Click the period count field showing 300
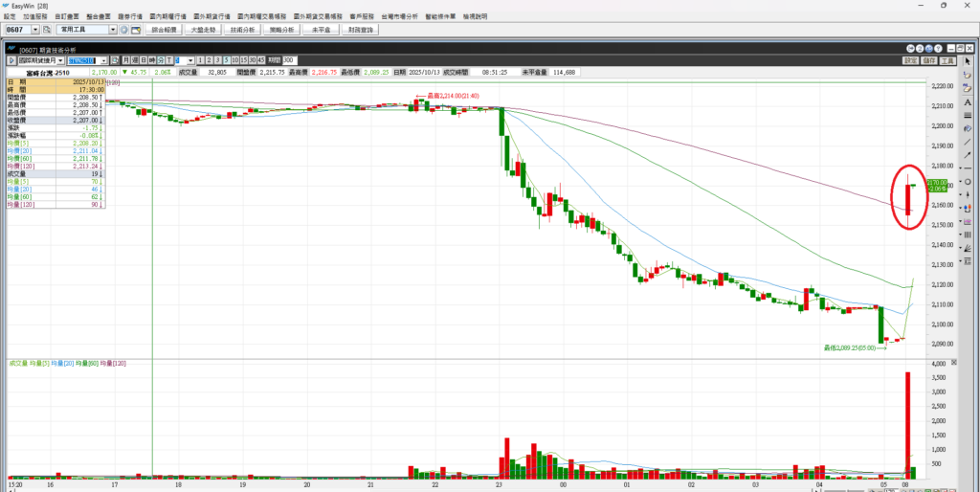The image size is (980, 492). coord(289,60)
